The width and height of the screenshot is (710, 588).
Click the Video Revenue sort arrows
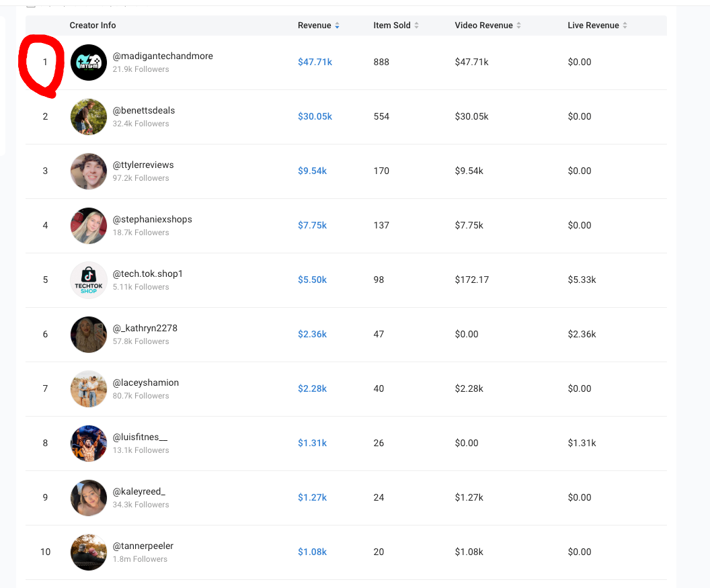pyautogui.click(x=518, y=26)
